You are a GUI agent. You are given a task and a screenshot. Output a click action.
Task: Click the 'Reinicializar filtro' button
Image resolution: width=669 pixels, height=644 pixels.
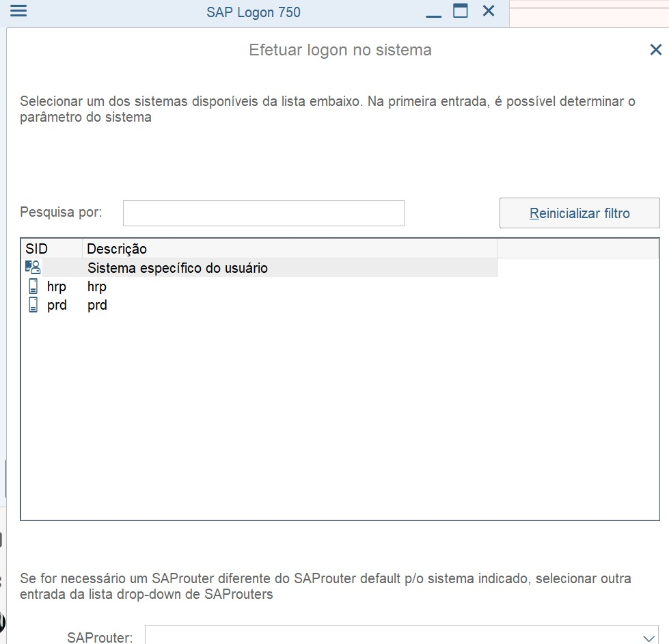(x=579, y=213)
